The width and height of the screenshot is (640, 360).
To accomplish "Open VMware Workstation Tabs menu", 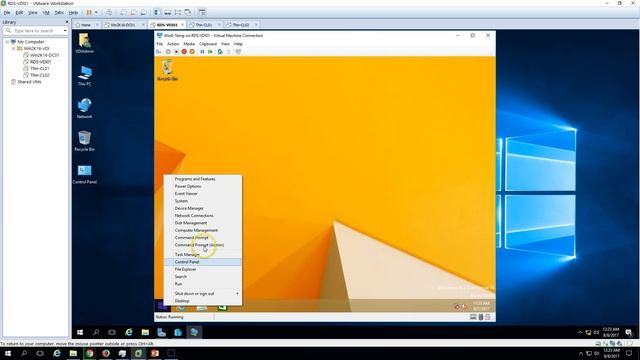I will pyautogui.click(x=59, y=13).
